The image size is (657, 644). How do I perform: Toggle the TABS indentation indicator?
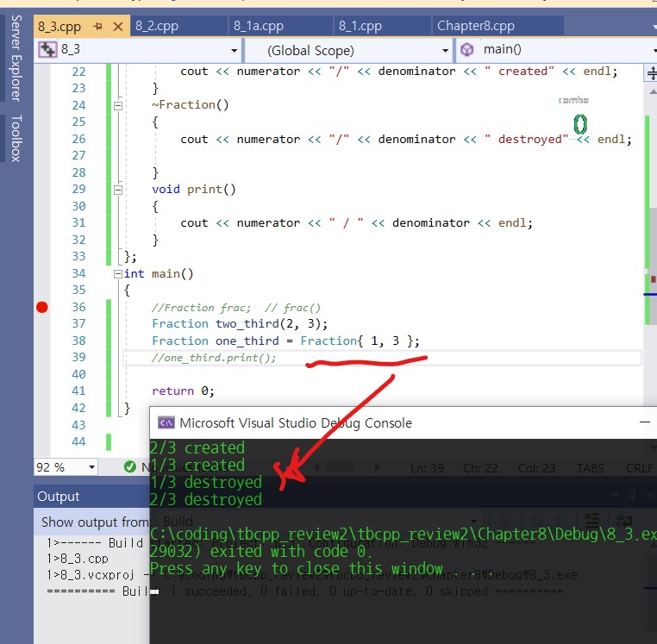pos(591,467)
